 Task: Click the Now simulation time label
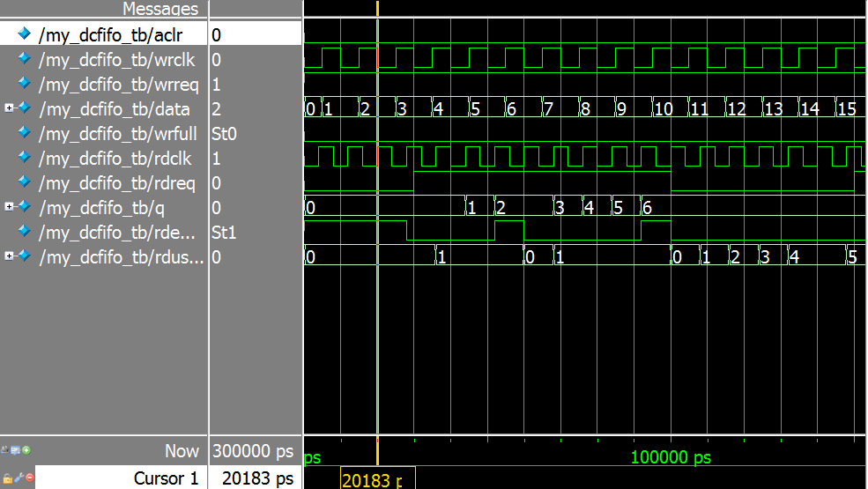[x=182, y=451]
